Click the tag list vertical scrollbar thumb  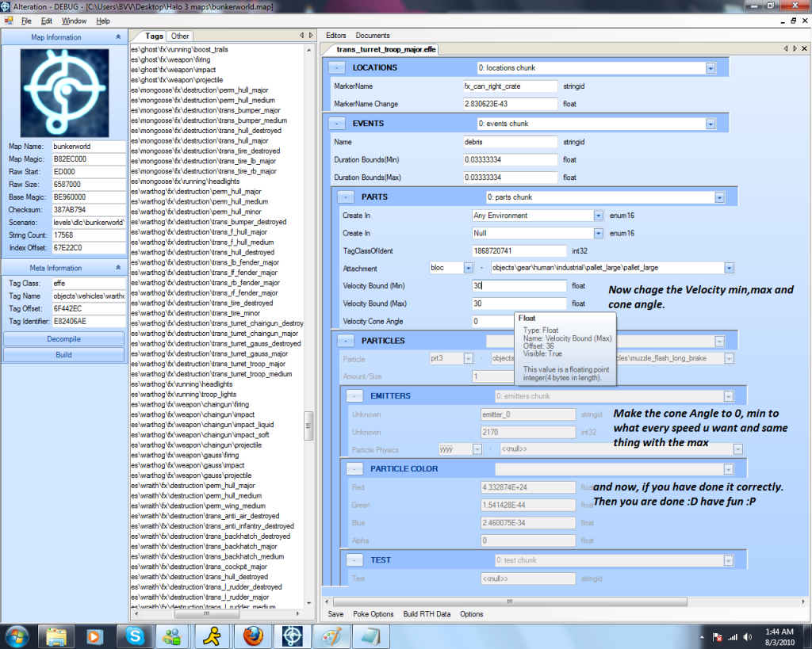[308, 426]
